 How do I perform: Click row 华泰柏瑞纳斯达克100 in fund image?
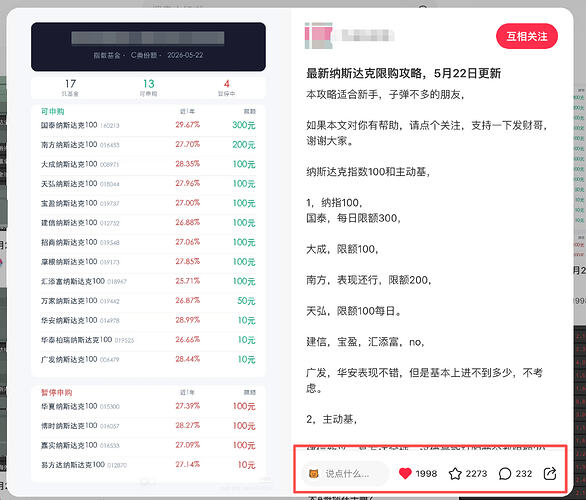pyautogui.click(x=148, y=340)
